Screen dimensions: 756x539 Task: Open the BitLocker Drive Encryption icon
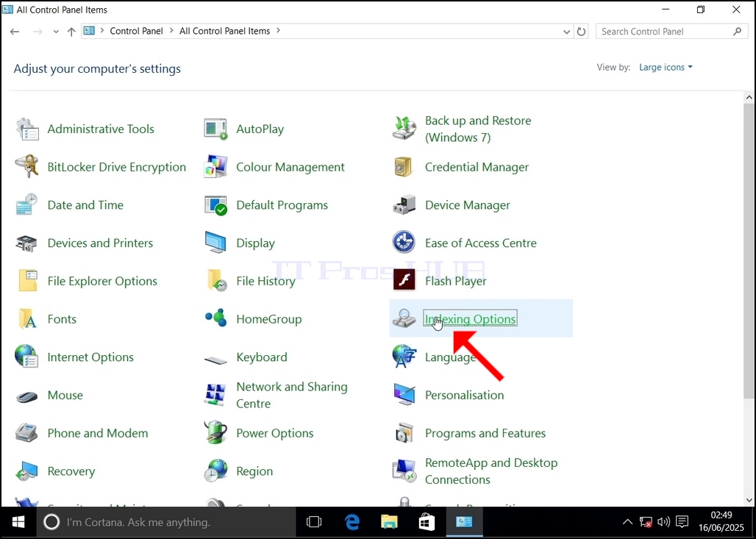point(27,167)
